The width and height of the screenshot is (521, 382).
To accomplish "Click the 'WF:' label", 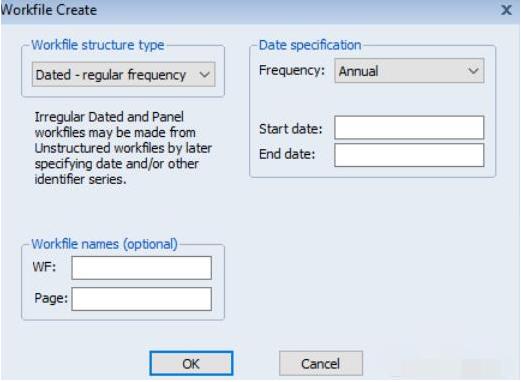I will tap(44, 267).
